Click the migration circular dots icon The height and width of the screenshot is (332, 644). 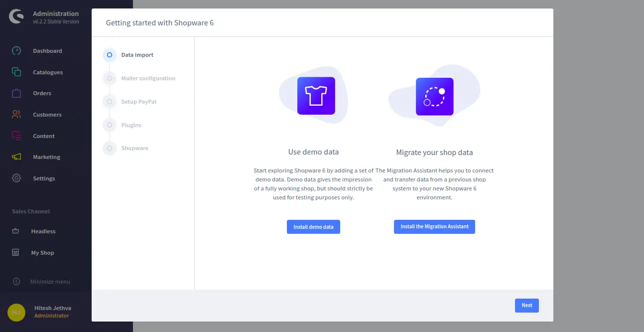pyautogui.click(x=435, y=97)
